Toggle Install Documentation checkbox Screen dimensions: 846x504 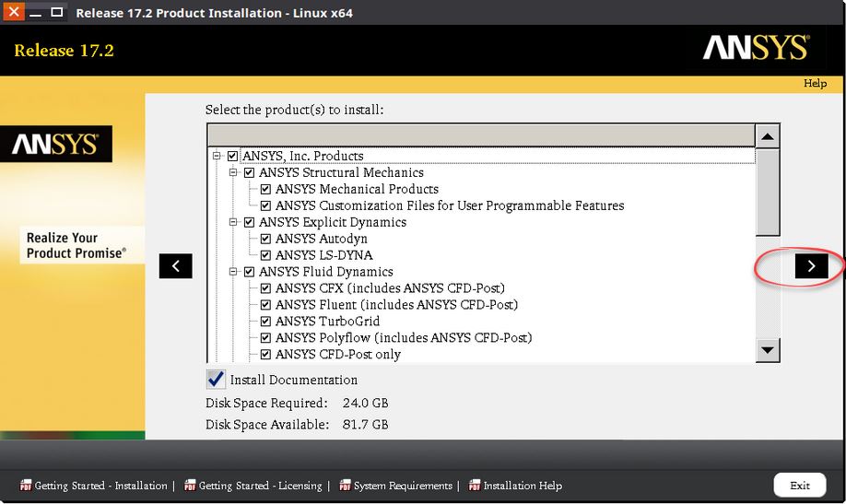(x=216, y=380)
